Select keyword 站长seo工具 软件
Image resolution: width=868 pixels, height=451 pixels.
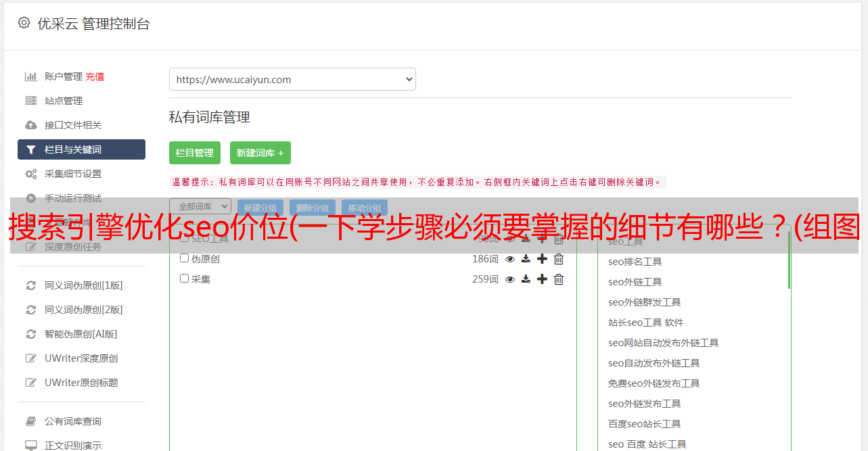coord(645,323)
